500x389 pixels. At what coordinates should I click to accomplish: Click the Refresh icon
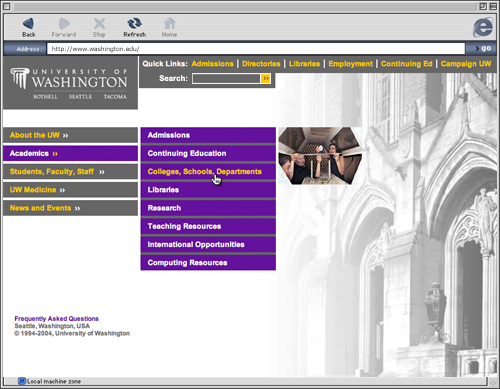134,23
